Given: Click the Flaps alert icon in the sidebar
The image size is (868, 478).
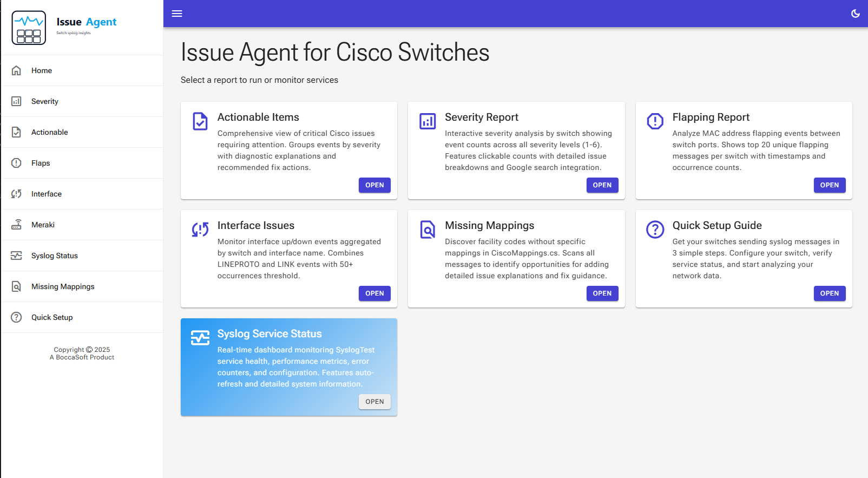Looking at the screenshot, I should click(16, 163).
